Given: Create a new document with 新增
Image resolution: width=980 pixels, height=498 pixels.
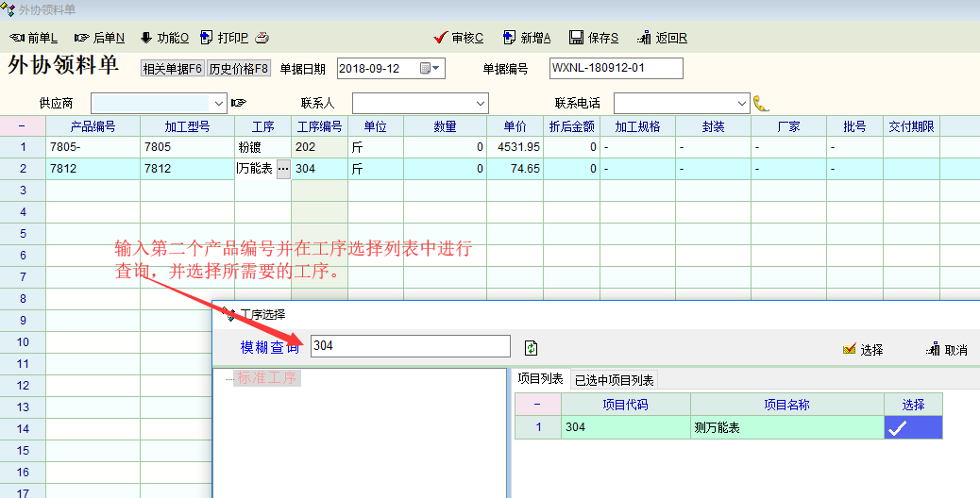Looking at the screenshot, I should point(527,38).
